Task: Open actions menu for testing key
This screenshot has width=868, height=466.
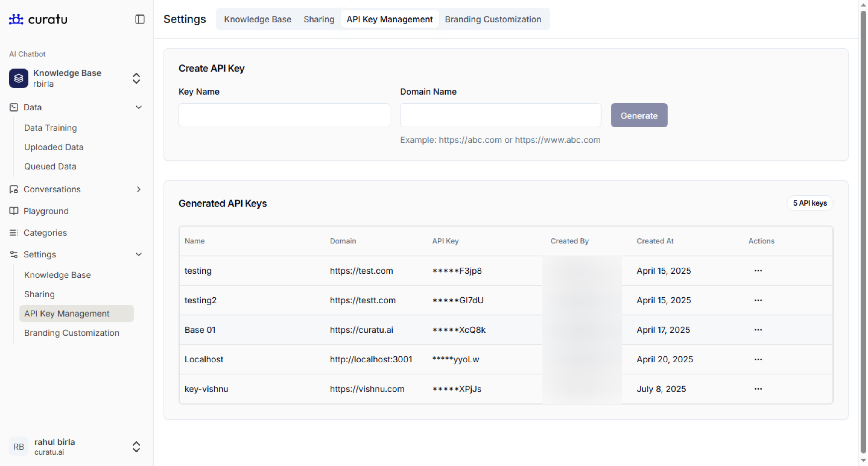Action: pos(758,271)
